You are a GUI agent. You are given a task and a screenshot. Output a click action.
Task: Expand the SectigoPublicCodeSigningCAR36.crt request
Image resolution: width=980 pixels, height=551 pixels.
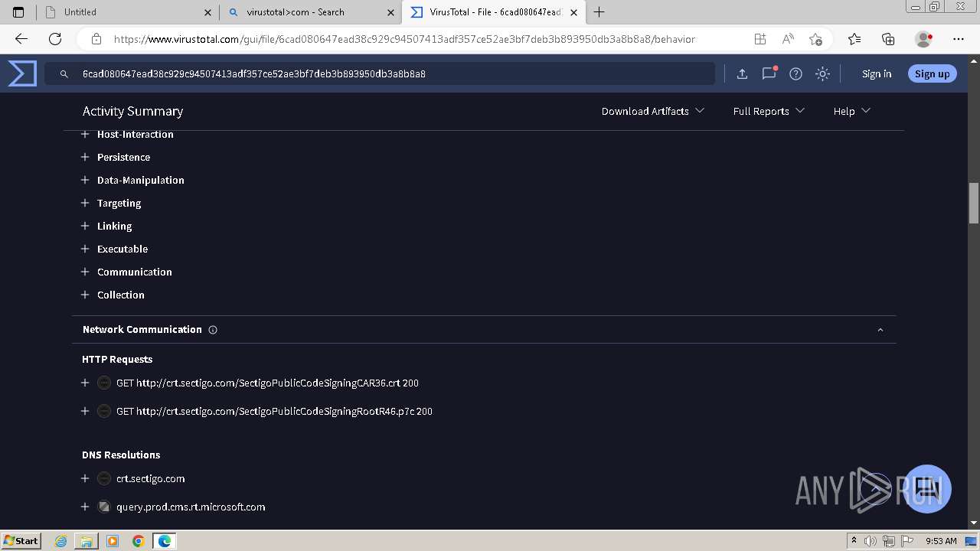coord(85,383)
